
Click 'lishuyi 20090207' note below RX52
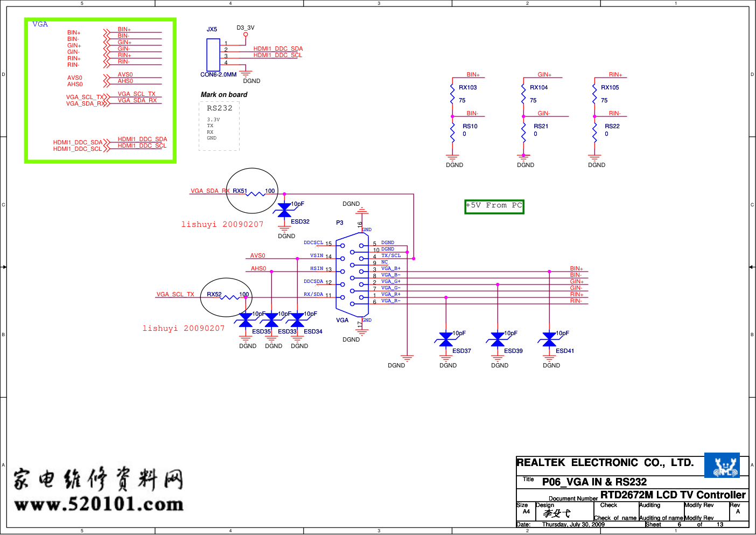(x=184, y=328)
